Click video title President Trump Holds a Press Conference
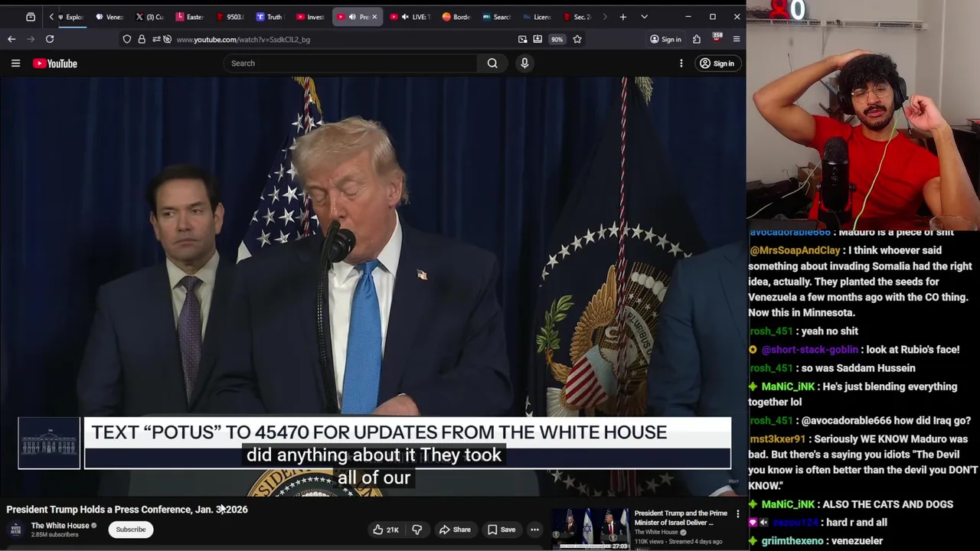The width and height of the screenshot is (980, 551). 127,510
